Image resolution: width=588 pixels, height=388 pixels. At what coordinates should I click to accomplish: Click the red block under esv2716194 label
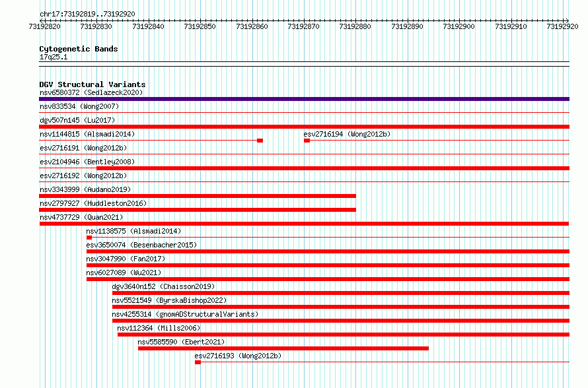click(307, 141)
